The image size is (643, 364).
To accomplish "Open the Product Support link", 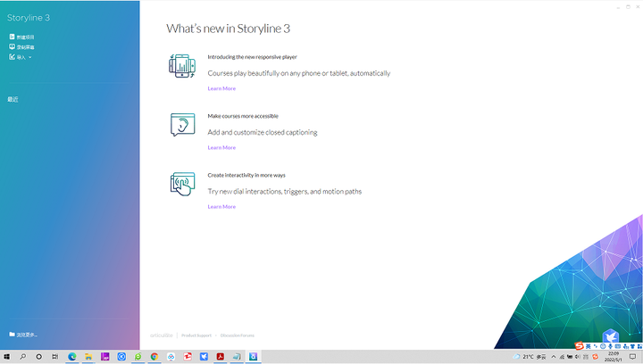I will pos(196,335).
